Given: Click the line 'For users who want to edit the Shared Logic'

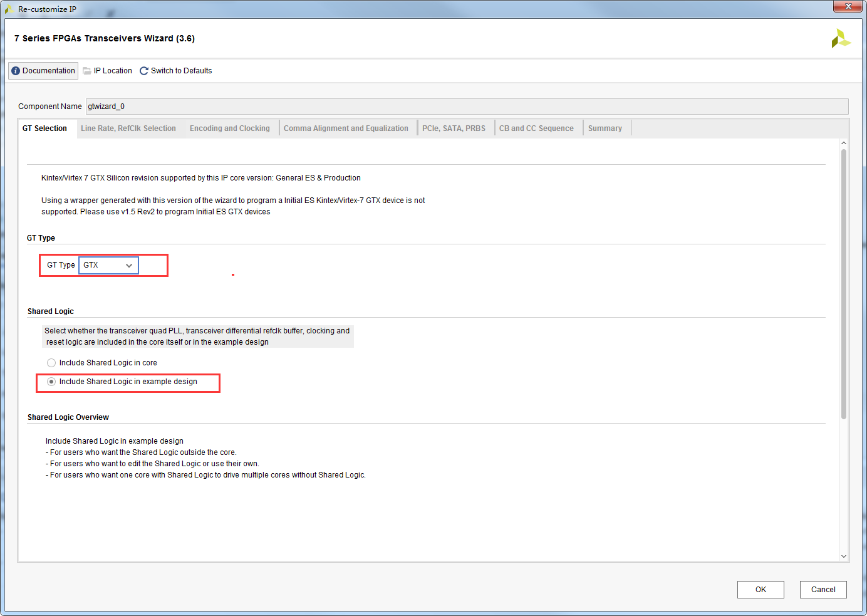Looking at the screenshot, I should tap(152, 464).
